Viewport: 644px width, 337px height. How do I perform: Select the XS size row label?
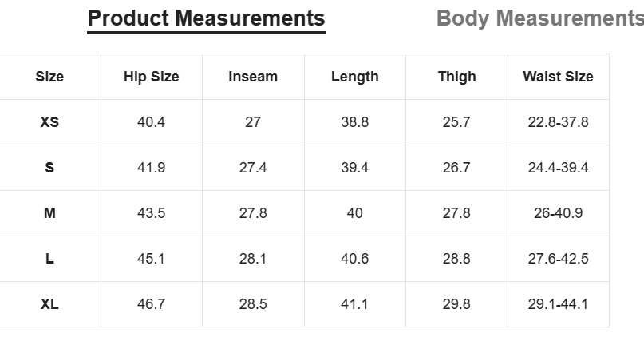[49, 122]
